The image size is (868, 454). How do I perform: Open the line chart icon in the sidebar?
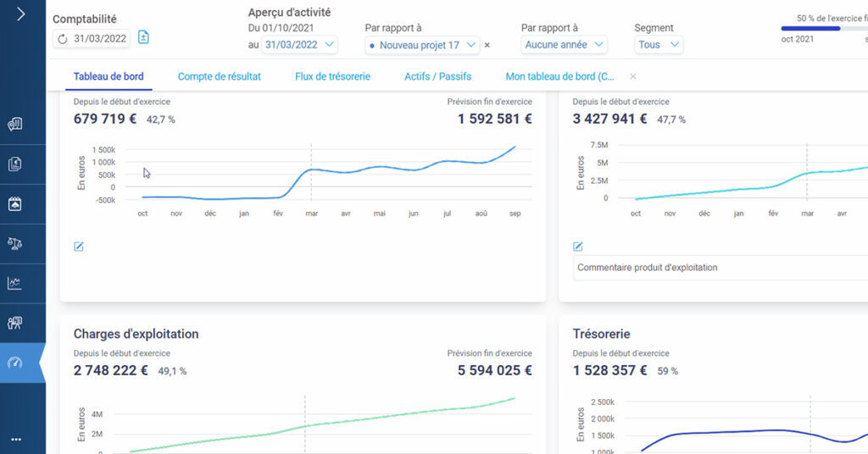point(15,284)
